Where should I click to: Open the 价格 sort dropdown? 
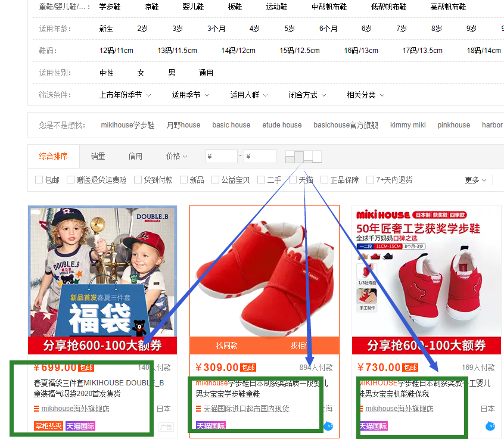176,157
